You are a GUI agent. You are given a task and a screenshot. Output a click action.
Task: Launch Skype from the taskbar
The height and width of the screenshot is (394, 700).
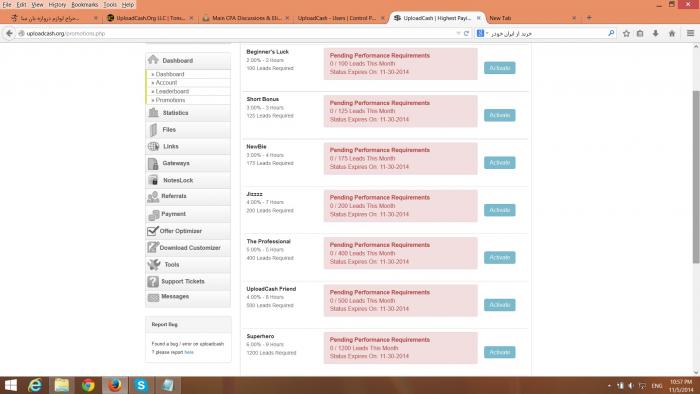click(141, 385)
